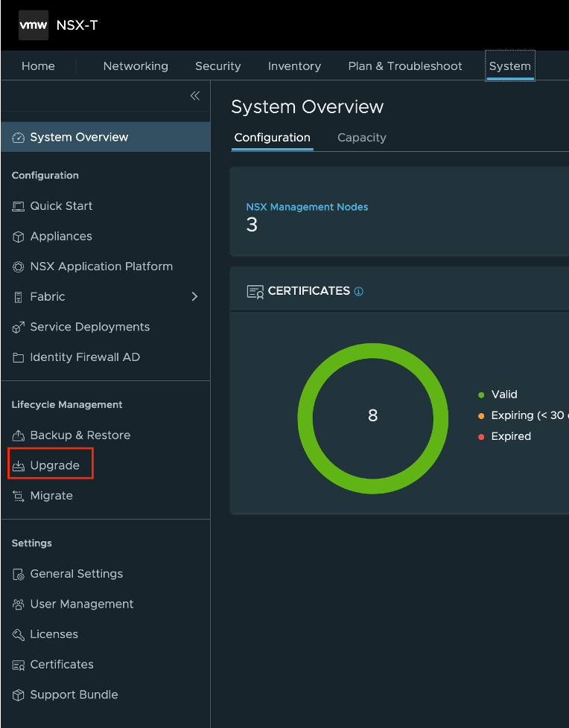Click the NSX Application Platform icon

[x=19, y=266]
